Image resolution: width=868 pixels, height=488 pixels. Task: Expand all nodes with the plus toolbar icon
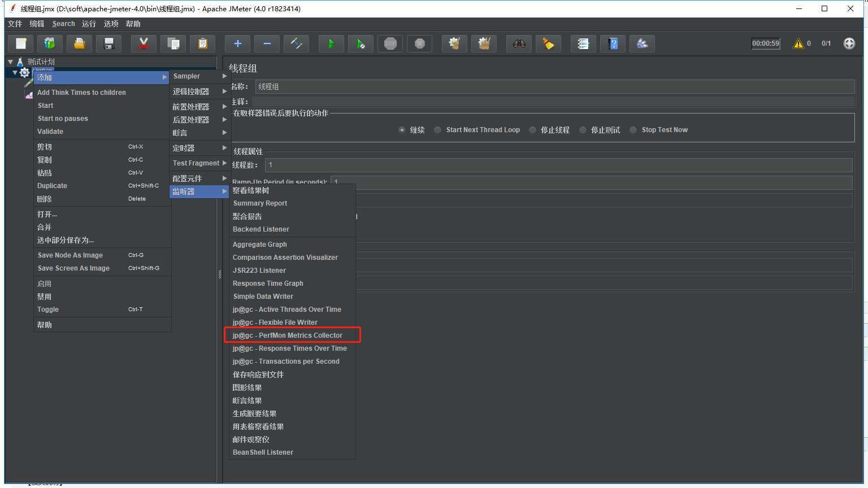(237, 43)
